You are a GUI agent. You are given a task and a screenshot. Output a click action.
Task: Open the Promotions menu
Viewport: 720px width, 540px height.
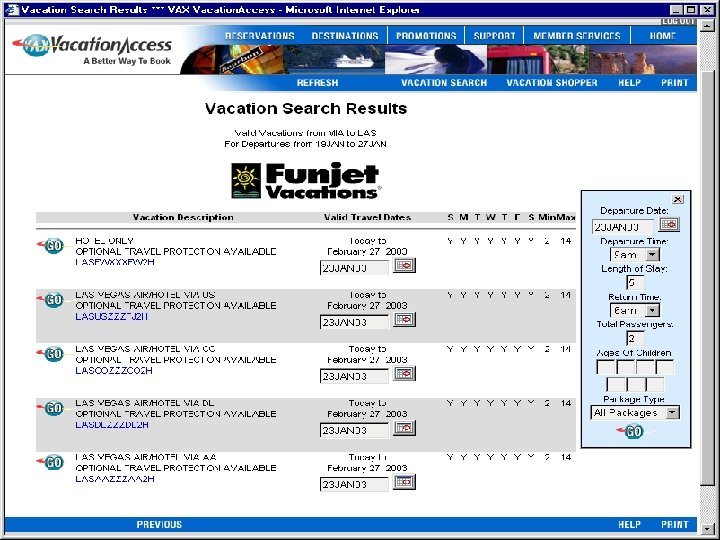click(426, 36)
